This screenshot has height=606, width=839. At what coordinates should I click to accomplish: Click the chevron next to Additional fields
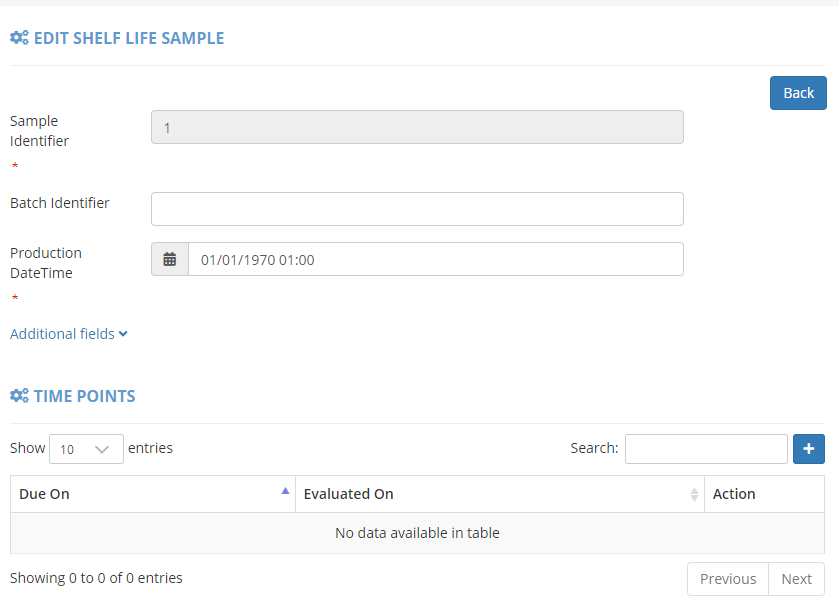tap(123, 334)
